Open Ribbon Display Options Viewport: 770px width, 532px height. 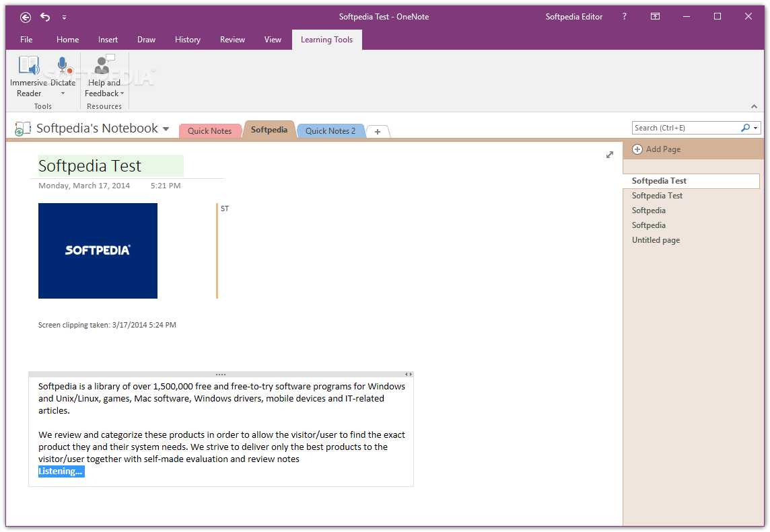(x=655, y=16)
